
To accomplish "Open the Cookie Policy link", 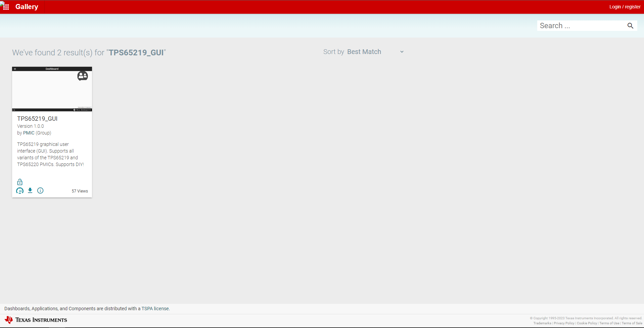I will point(586,323).
